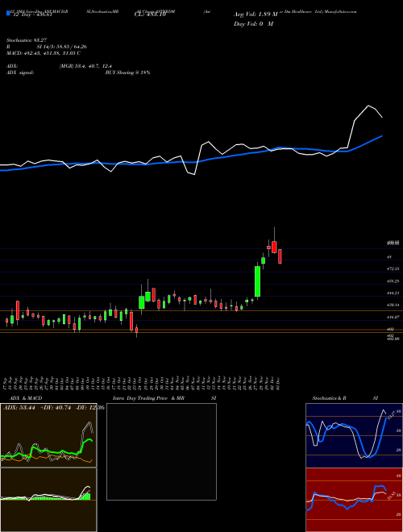Click the tall green breakout candlestick
403x532 pixels.
(x=257, y=281)
